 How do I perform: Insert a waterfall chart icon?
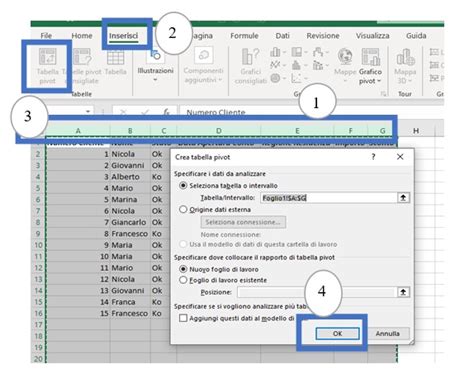coord(318,52)
